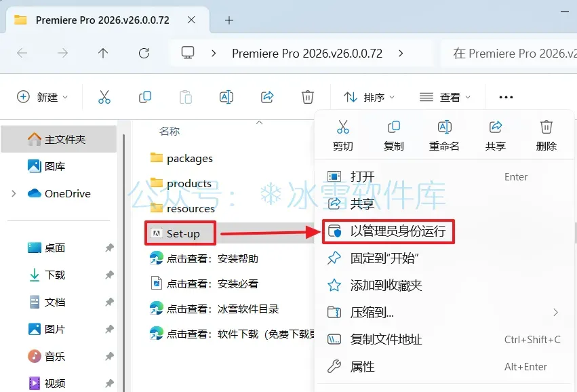Go forward with the right arrow
The height and width of the screenshot is (392, 577).
pos(62,54)
